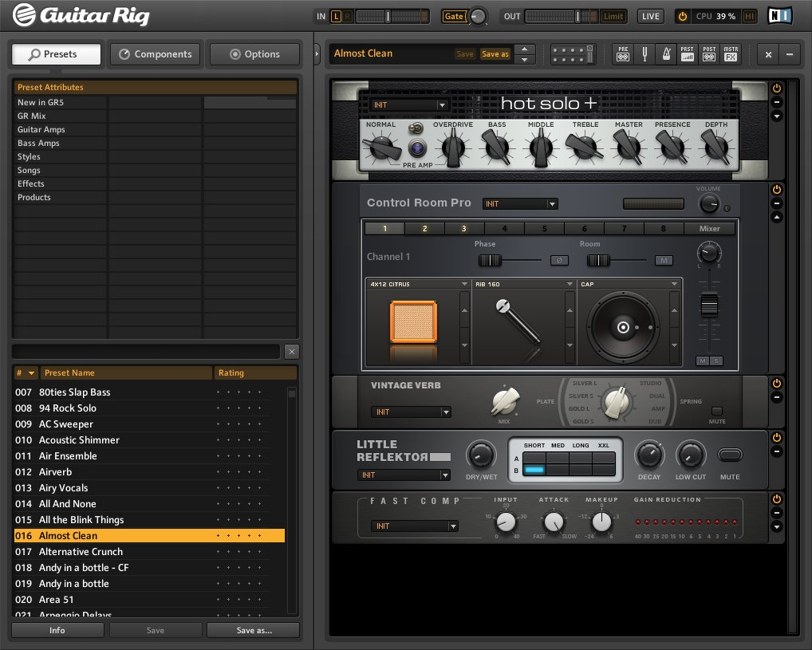Viewport: 812px width, 650px height.
Task: Toggle HI quality mode
Action: [749, 17]
